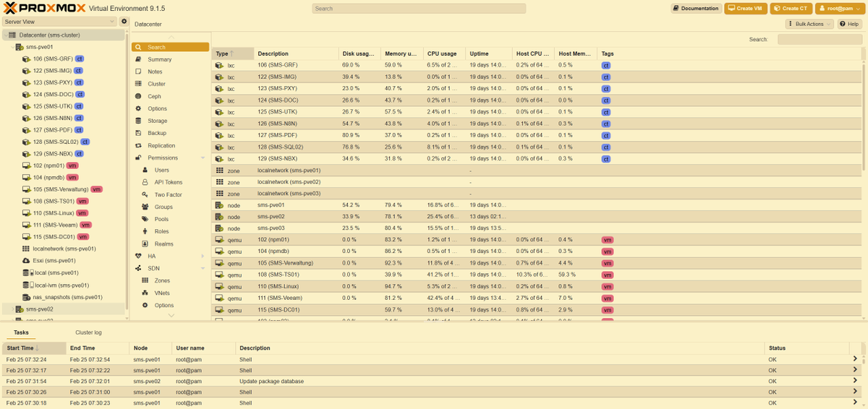This screenshot has height=409, width=868.
Task: Click the Groups people icon
Action: click(145, 207)
